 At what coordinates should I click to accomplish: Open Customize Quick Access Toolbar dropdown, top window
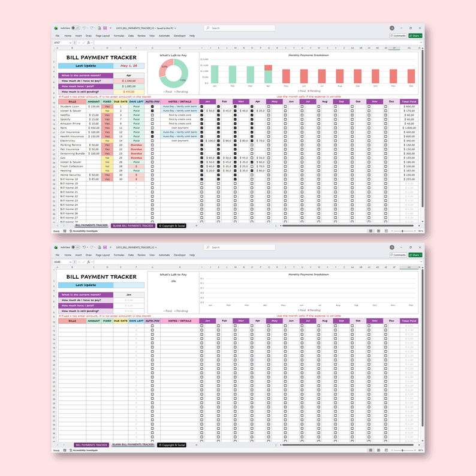click(110, 28)
